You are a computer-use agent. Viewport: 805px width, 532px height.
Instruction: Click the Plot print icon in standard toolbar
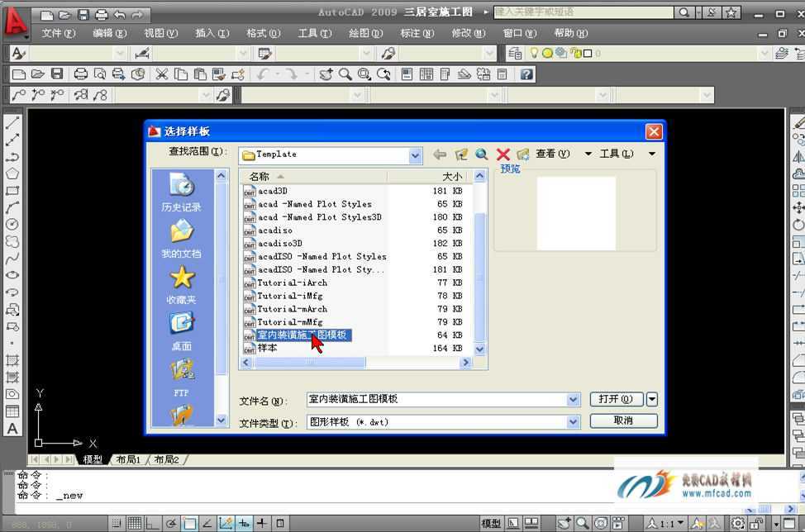pyautogui.click(x=81, y=74)
